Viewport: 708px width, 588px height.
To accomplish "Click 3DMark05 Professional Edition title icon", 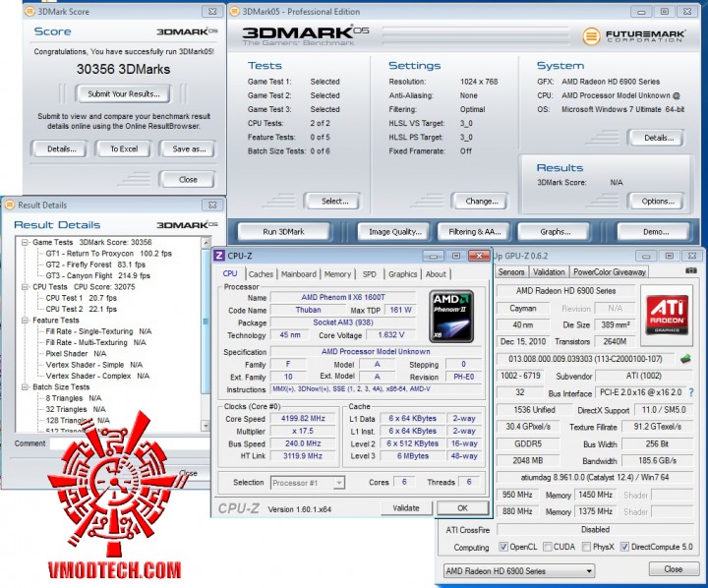I will [234, 11].
